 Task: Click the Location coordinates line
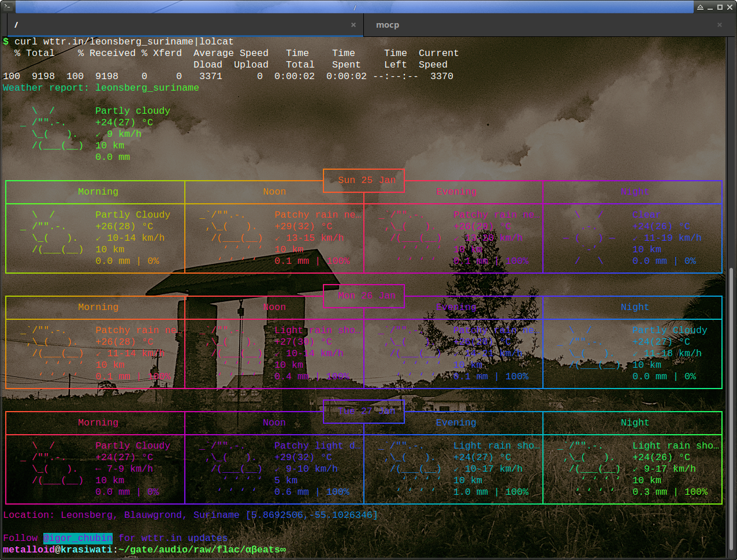[191, 515]
